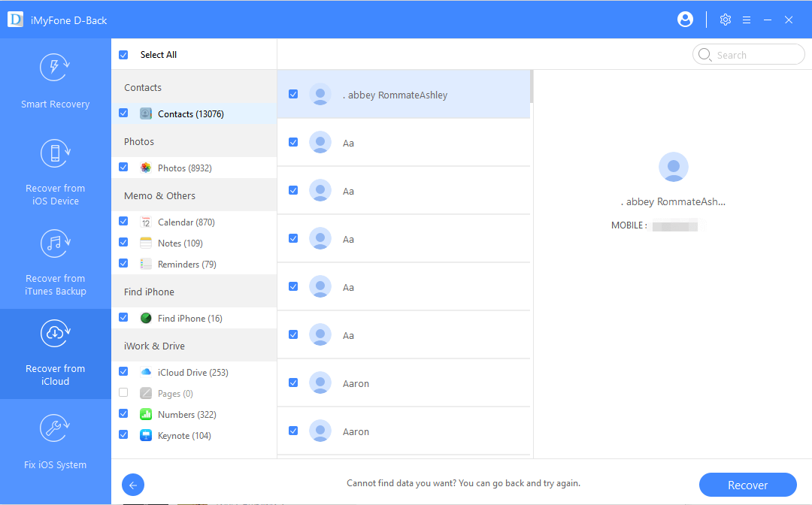Select Recover from iOS Device icon
This screenshot has height=505, width=812.
pos(55,153)
